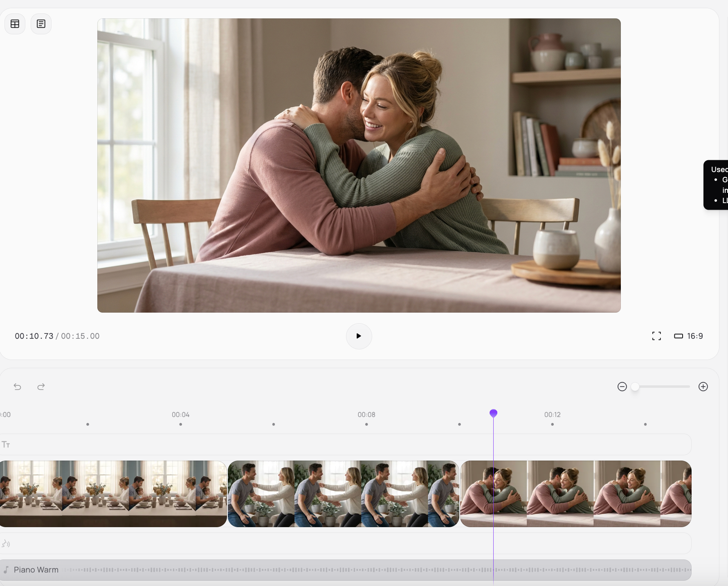Image resolution: width=728 pixels, height=586 pixels.
Task: Open the 16:9 aspect ratio selector
Action: (689, 336)
